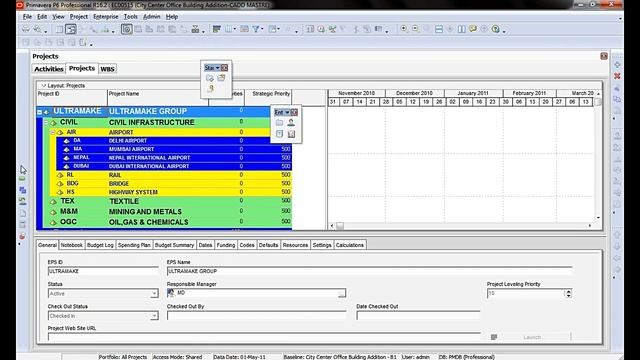
Task: Click the first folder icon in Star floating toolbar
Action: pyautogui.click(x=209, y=78)
